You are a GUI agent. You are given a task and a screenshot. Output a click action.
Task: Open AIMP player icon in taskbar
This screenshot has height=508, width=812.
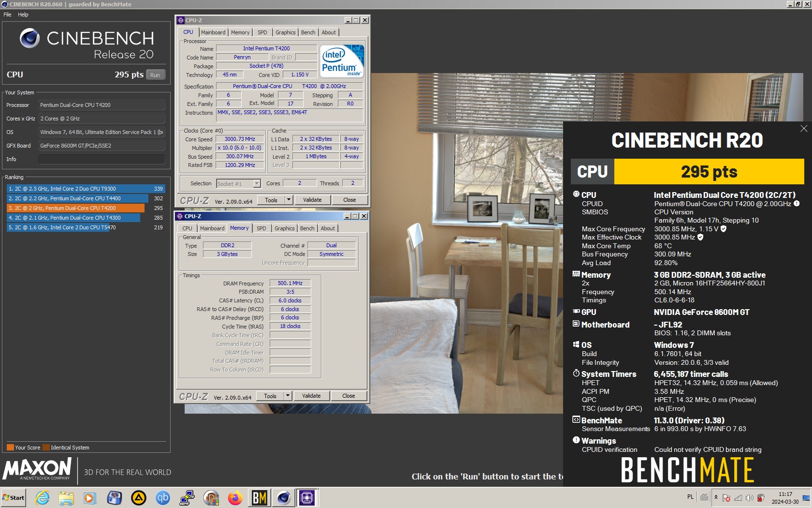[139, 497]
